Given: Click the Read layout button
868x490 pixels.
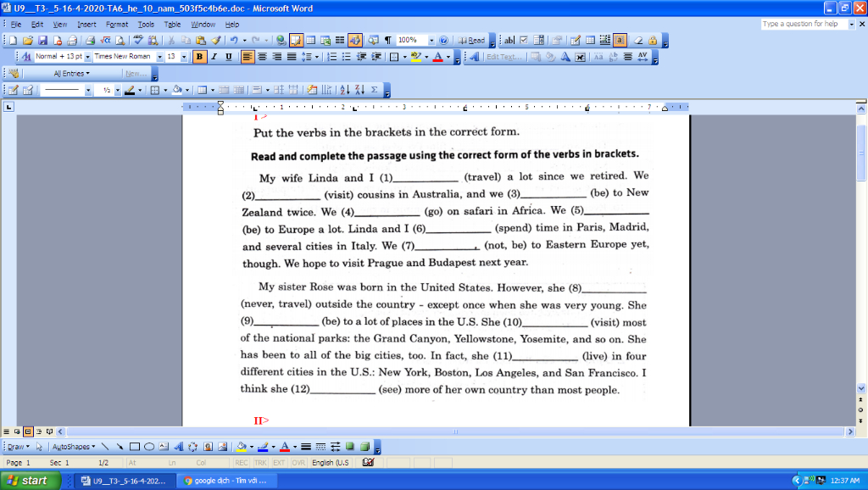Looking at the screenshot, I should (471, 41).
